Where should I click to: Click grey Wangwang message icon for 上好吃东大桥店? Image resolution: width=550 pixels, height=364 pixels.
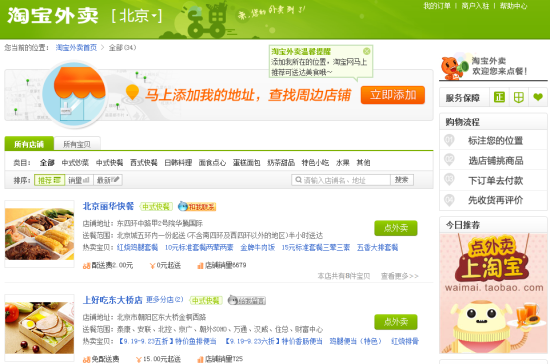(247, 301)
